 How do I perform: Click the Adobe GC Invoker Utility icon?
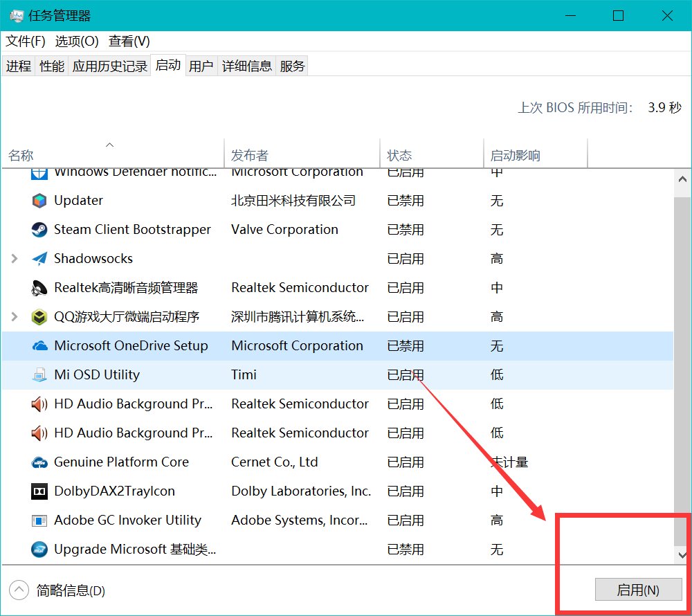[39, 520]
